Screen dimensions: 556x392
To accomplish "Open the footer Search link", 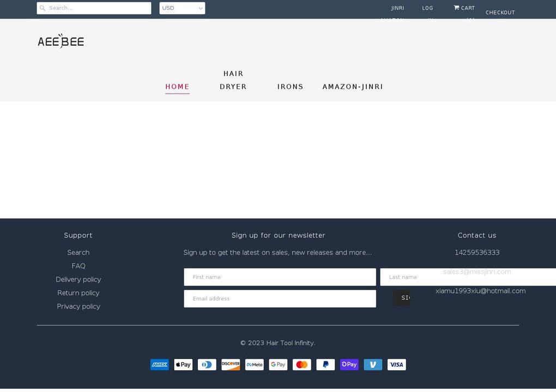I will [x=78, y=253].
